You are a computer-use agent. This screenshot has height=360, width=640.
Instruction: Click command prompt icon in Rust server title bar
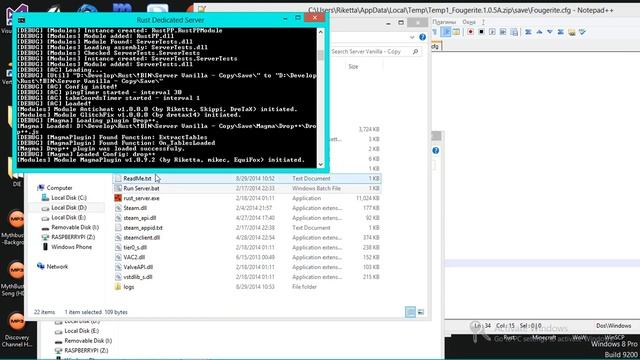(x=22, y=20)
